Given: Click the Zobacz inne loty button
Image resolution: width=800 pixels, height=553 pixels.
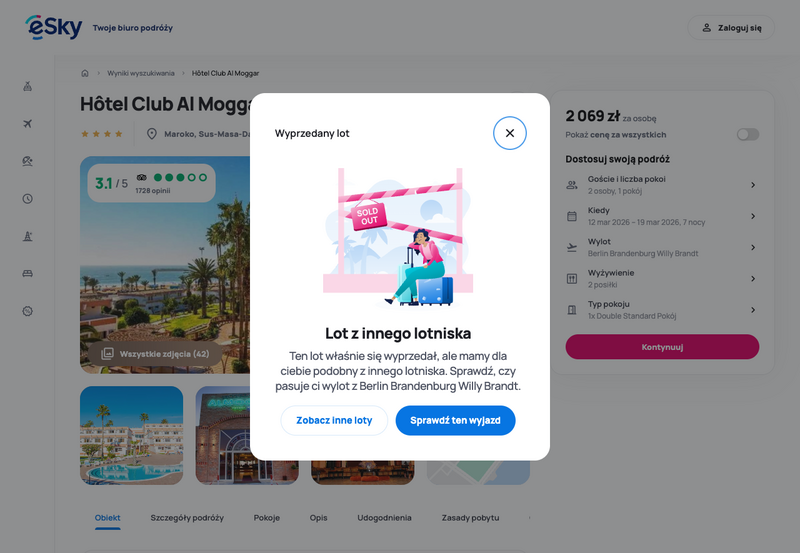Looking at the screenshot, I should (334, 420).
